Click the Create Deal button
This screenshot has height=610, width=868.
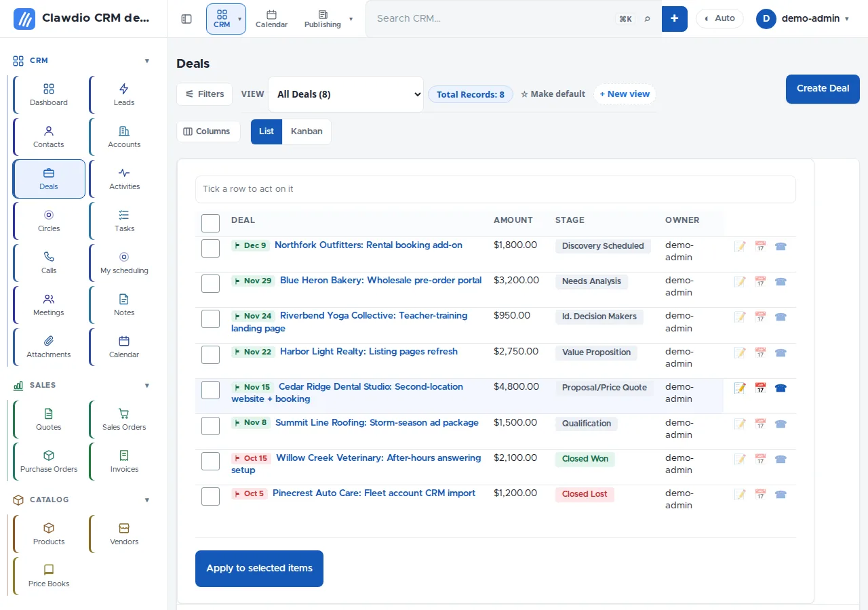click(823, 89)
